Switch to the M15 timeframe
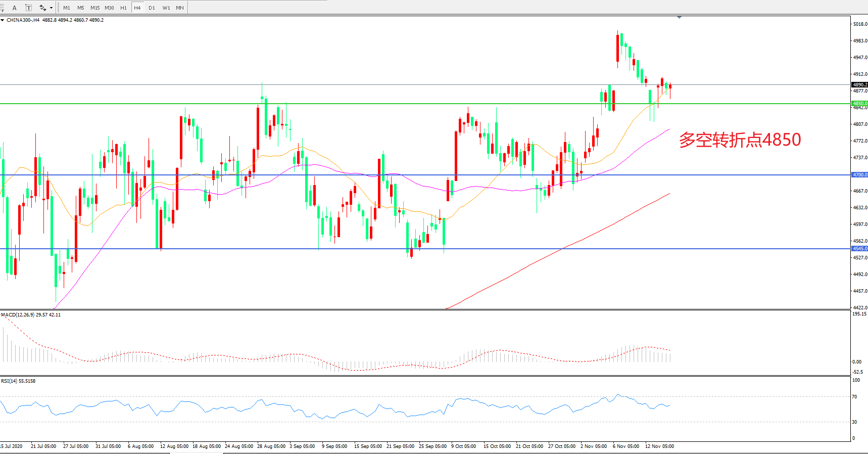This screenshot has width=868, height=454. click(95, 8)
